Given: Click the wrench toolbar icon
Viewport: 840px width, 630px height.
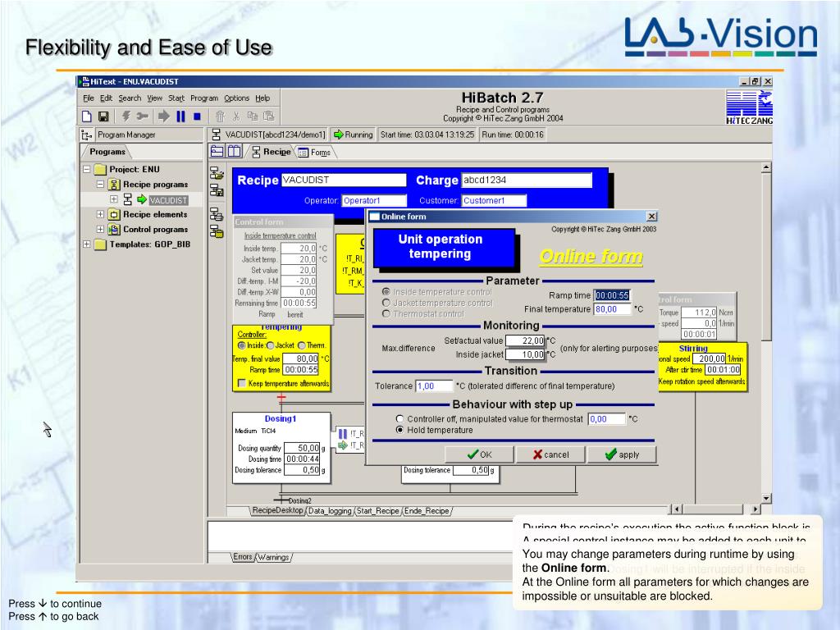Looking at the screenshot, I should point(142,116).
